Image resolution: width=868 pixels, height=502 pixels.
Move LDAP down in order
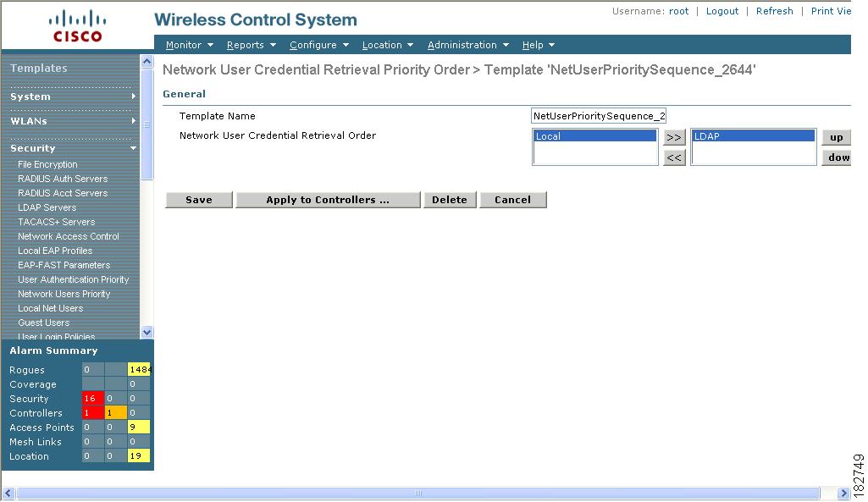point(837,157)
